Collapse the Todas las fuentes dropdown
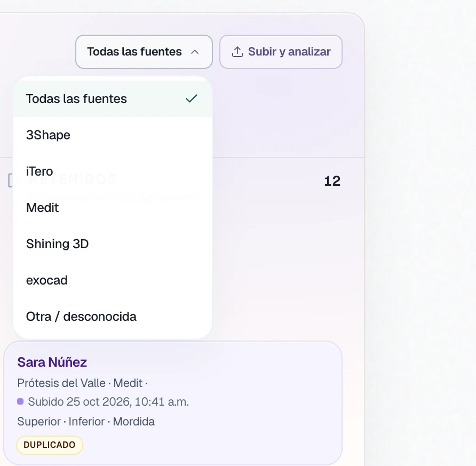Screen dimensions: 476x466 144,52
